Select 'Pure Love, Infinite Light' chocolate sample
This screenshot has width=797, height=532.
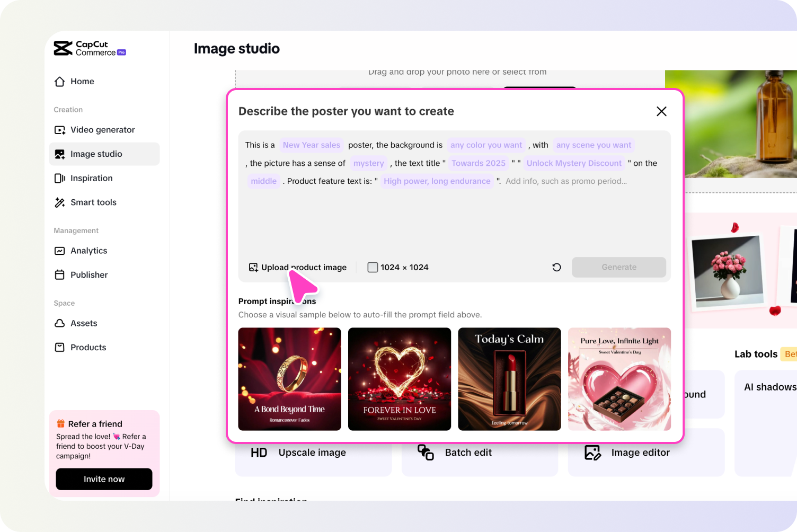pyautogui.click(x=619, y=379)
